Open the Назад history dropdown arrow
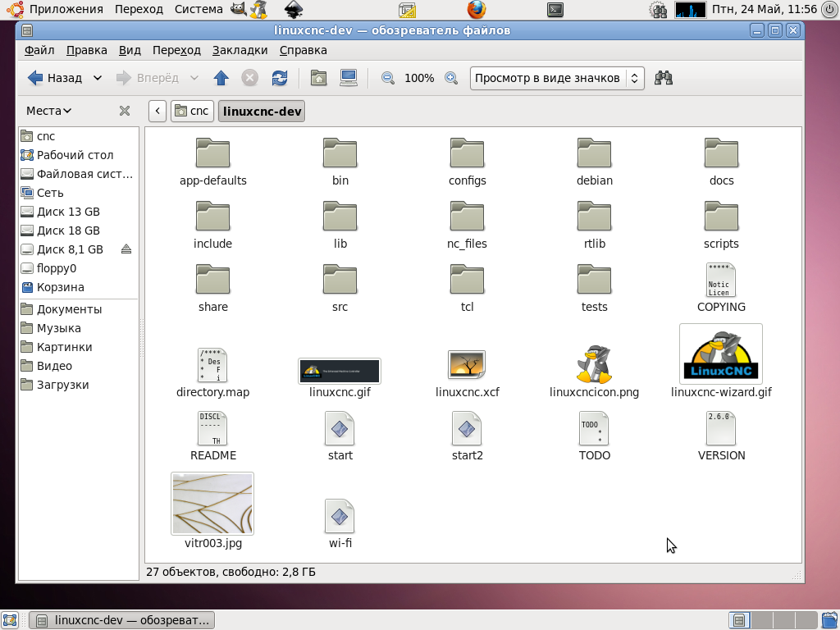840x630 pixels. [x=98, y=78]
